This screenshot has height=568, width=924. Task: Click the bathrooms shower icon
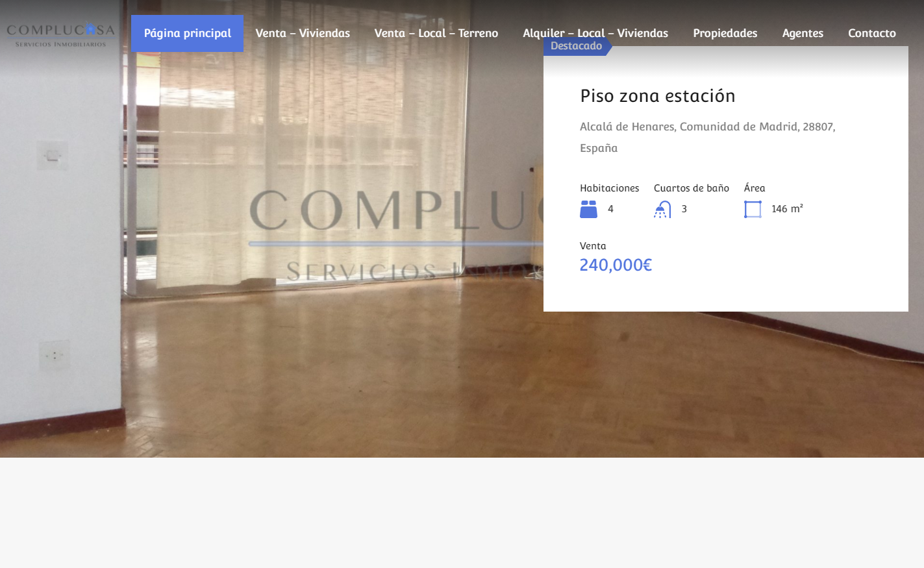click(662, 209)
